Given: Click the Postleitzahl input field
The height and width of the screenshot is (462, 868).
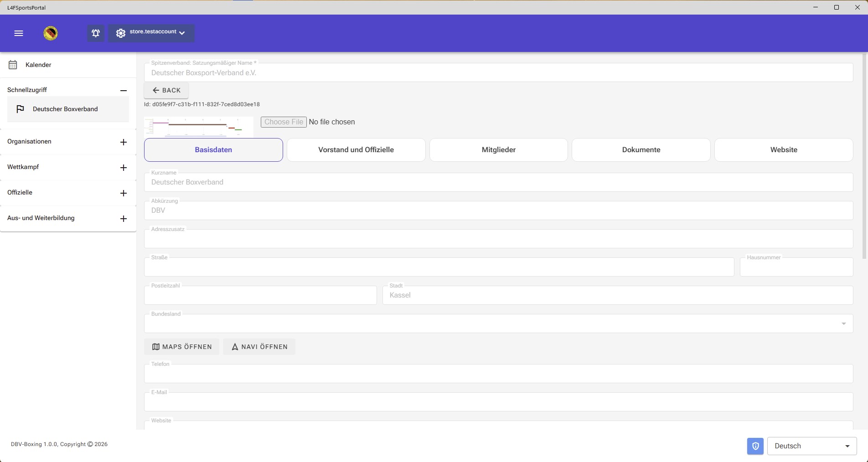Looking at the screenshot, I should (260, 295).
